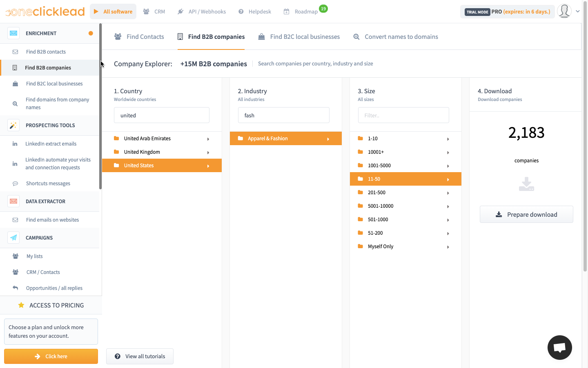Select the 10001+ size folder
588x368 pixels.
tap(405, 152)
